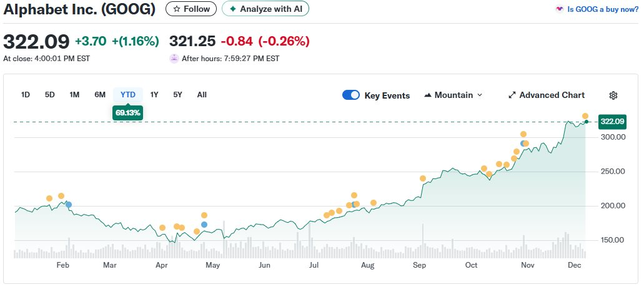Click the Advanced Chart expand arrows icon

point(512,95)
